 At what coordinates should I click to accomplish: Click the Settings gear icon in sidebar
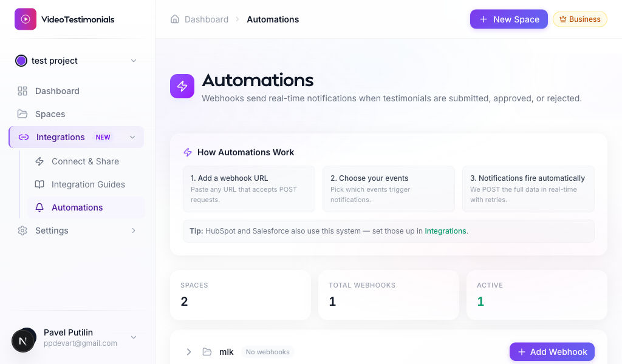(x=22, y=231)
